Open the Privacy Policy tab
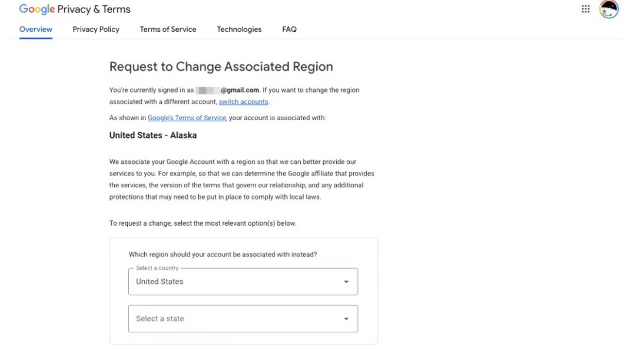 96,29
